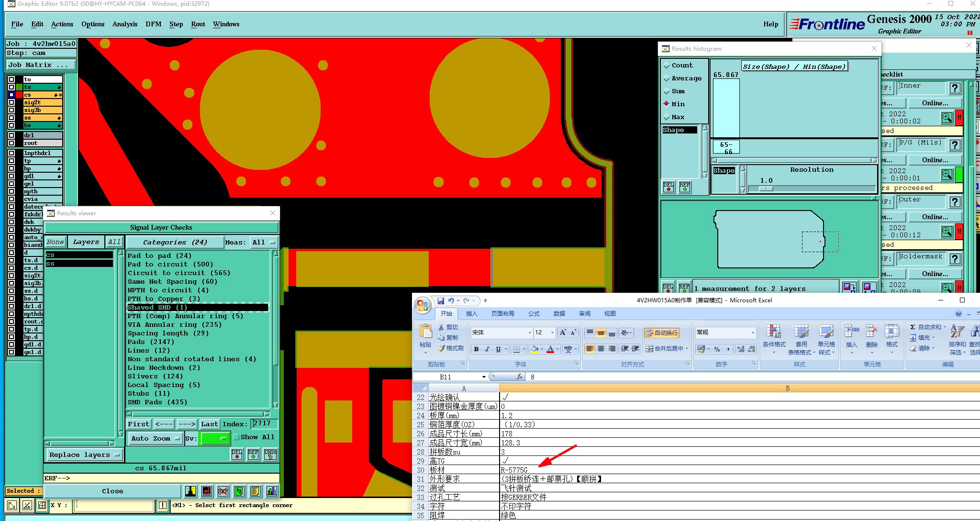Expand the Replace layers dropdown
The image size is (980, 521).
coord(84,454)
